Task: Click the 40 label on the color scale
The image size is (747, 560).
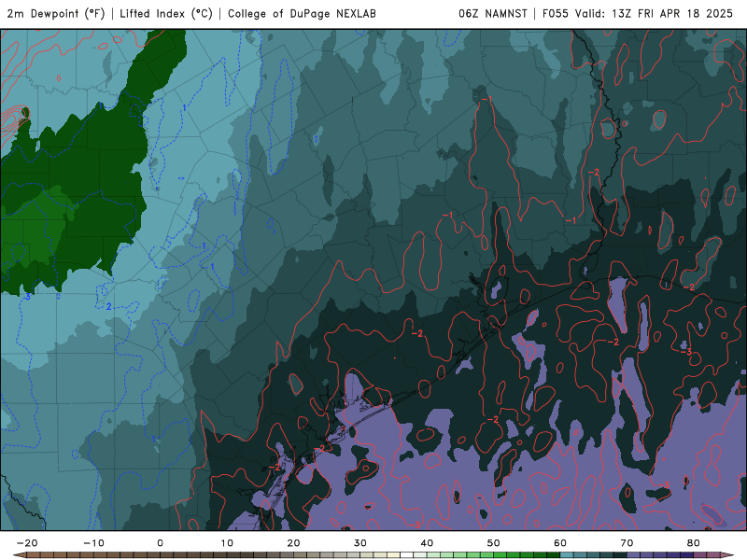Action: click(427, 543)
